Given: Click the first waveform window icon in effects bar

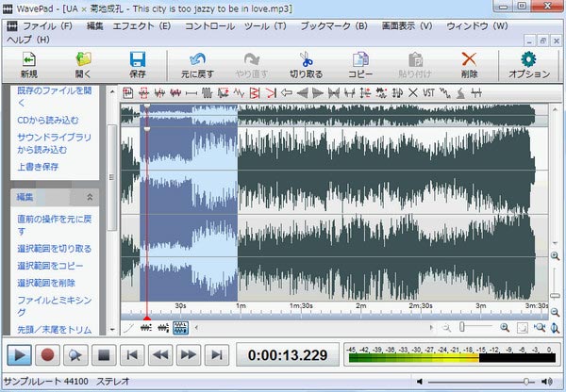Looking at the screenshot, I should 127,93.
